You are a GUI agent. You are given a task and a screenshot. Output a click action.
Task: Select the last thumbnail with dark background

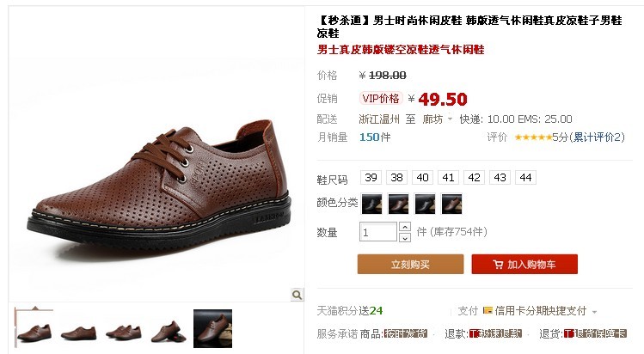[212, 328]
